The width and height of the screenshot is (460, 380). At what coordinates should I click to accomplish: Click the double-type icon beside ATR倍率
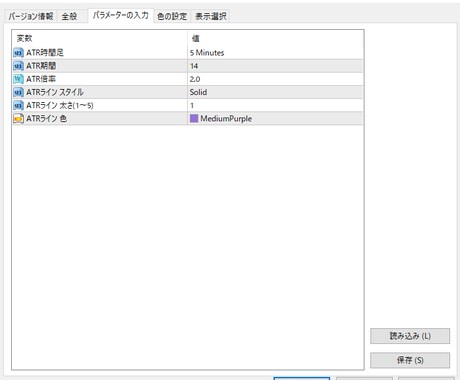[x=18, y=79]
